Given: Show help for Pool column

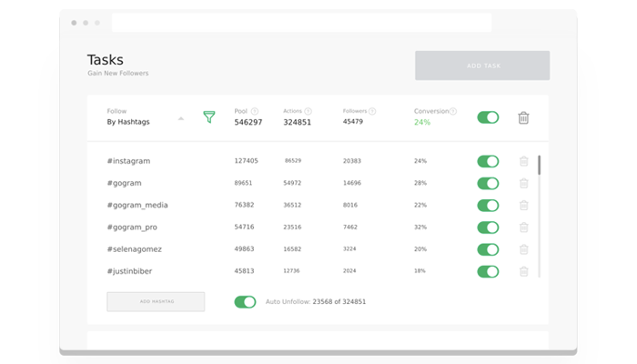Looking at the screenshot, I should pyautogui.click(x=255, y=111).
